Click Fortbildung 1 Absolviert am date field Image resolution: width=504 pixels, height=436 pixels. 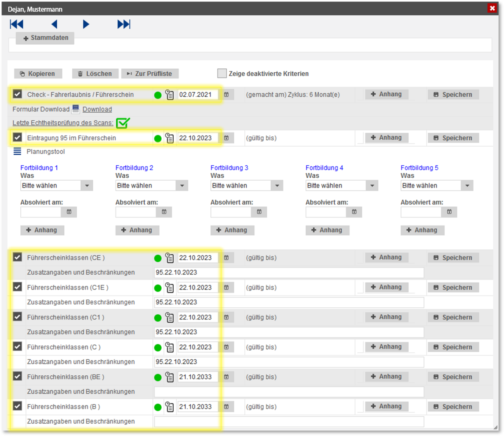(41, 212)
